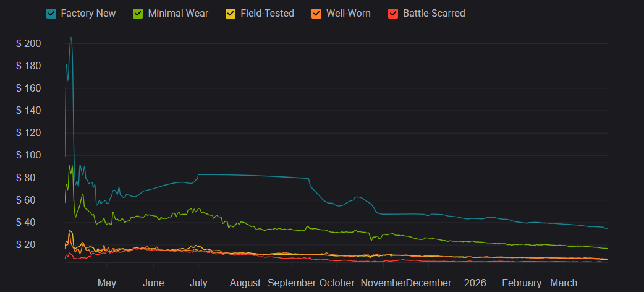
Task: Click the September x-axis label
Action: [x=292, y=283]
